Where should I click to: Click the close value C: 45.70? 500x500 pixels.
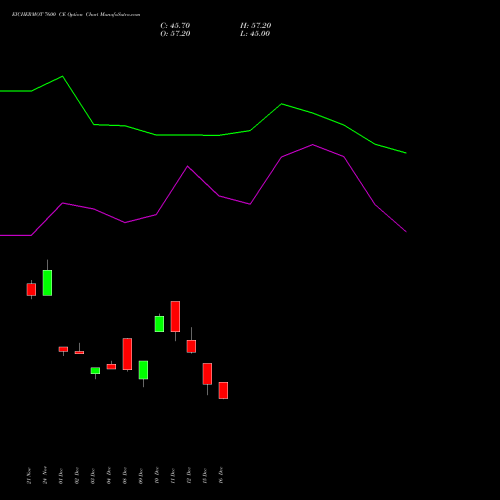[175, 26]
